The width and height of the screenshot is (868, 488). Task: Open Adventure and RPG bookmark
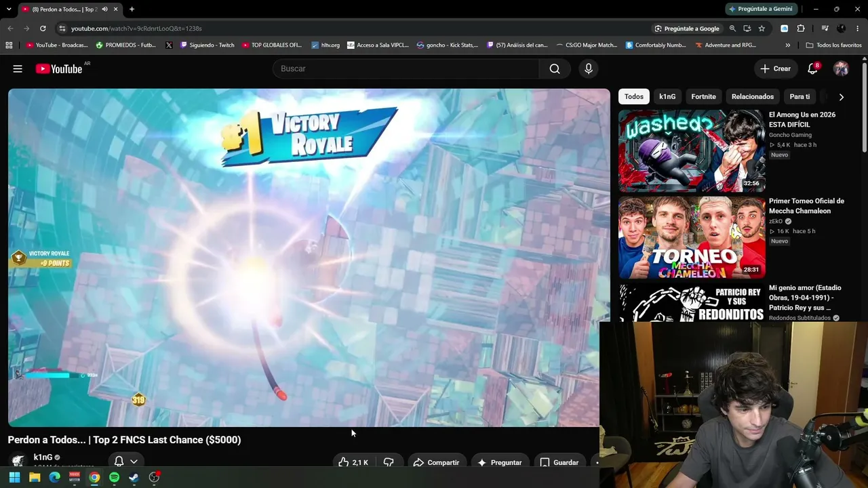725,45
